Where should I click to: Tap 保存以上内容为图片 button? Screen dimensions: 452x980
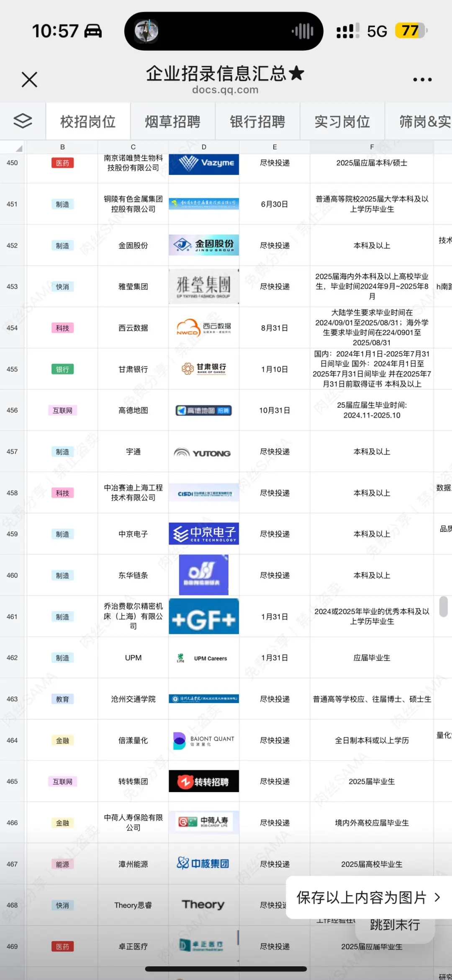(369, 898)
